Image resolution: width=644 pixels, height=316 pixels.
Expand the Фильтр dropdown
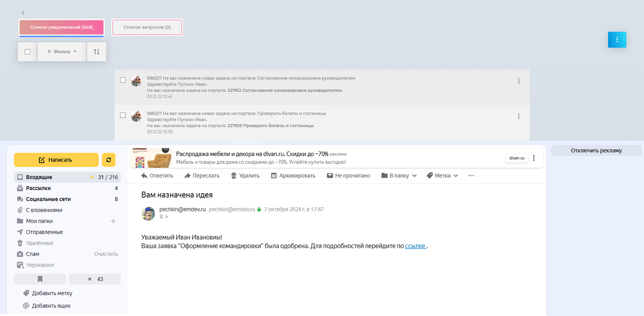point(62,52)
